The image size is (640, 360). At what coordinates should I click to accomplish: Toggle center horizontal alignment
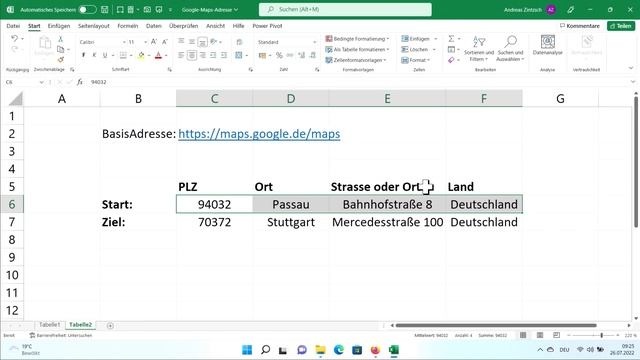pos(192,55)
